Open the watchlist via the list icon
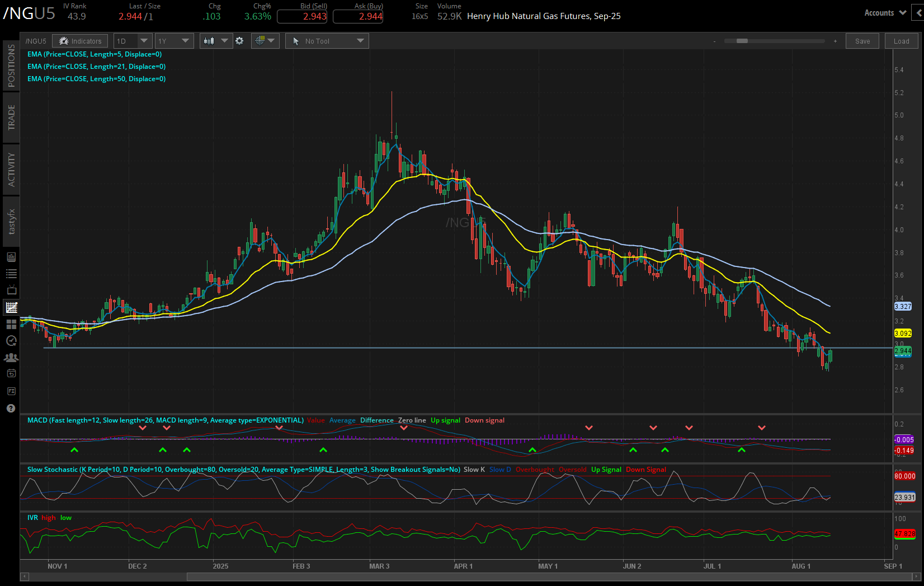Image resolution: width=924 pixels, height=586 pixels. [11, 273]
